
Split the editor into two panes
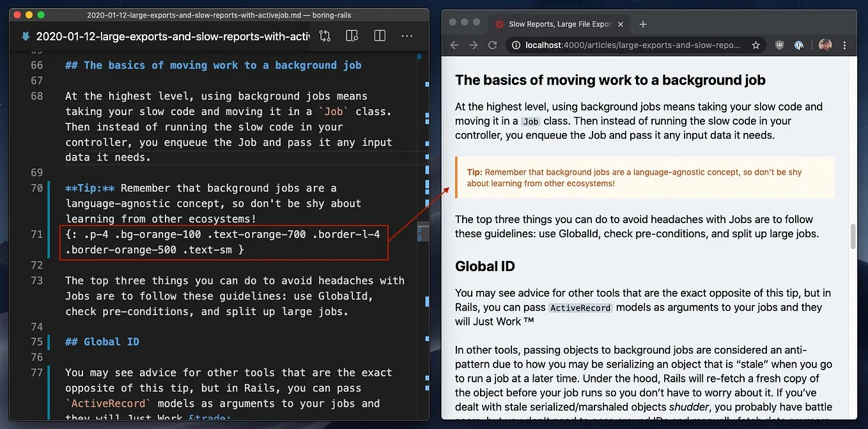pyautogui.click(x=380, y=36)
